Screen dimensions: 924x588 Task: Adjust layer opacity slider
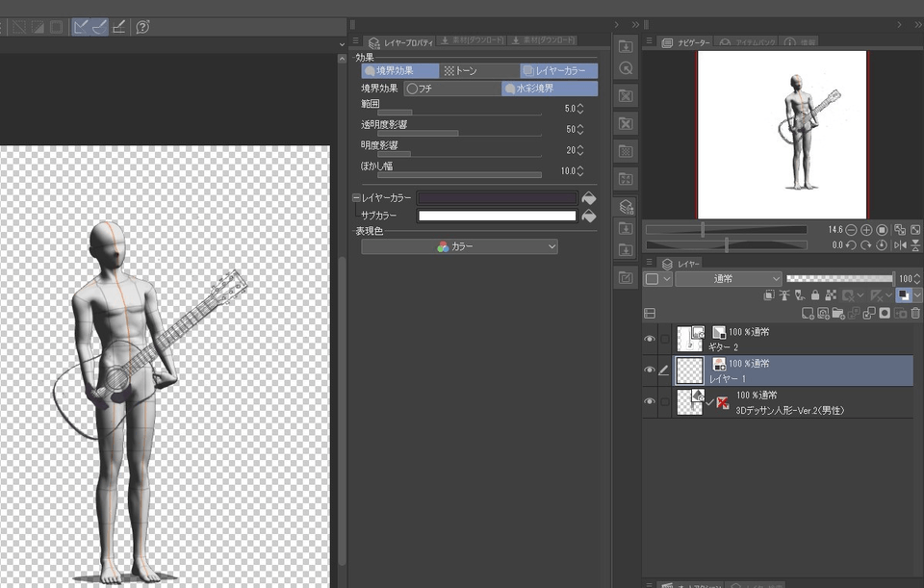tap(840, 279)
